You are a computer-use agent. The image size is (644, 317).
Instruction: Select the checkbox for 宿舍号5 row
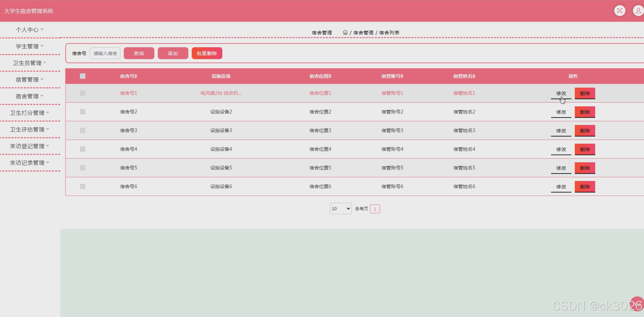pyautogui.click(x=83, y=168)
